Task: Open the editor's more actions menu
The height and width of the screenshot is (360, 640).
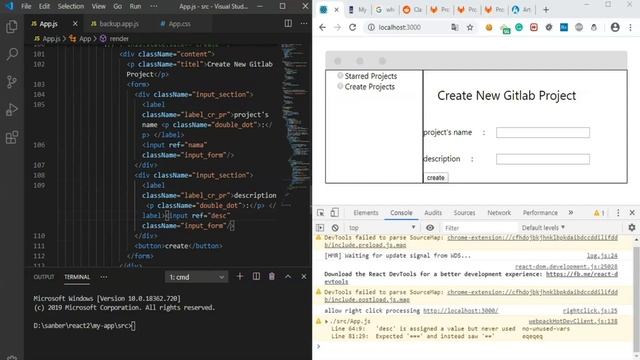Action: tap(304, 23)
